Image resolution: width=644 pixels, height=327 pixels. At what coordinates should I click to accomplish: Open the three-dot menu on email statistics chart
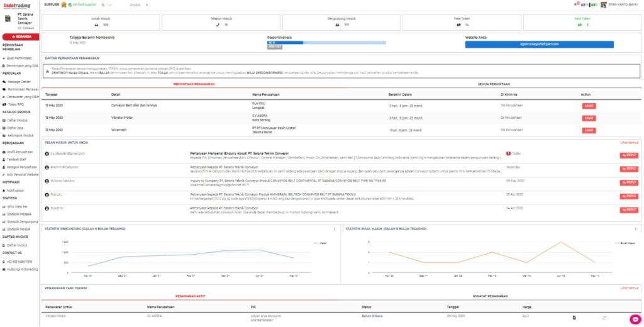coord(635,229)
